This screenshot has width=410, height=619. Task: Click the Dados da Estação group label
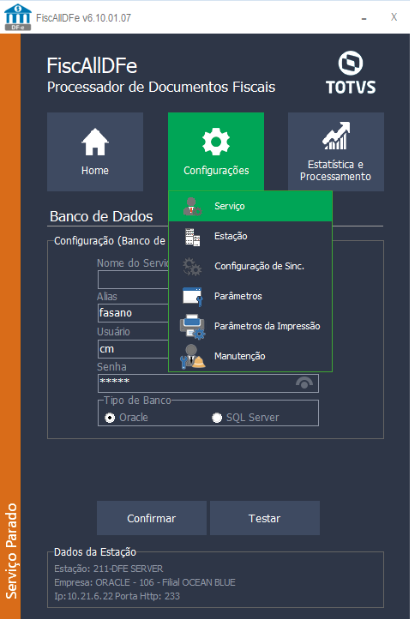click(x=95, y=552)
